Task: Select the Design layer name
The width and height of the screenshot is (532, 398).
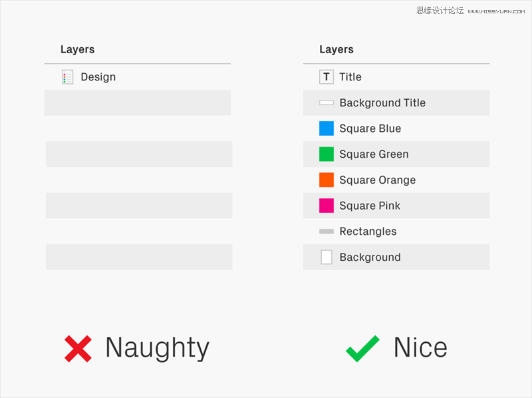Action: pyautogui.click(x=98, y=77)
